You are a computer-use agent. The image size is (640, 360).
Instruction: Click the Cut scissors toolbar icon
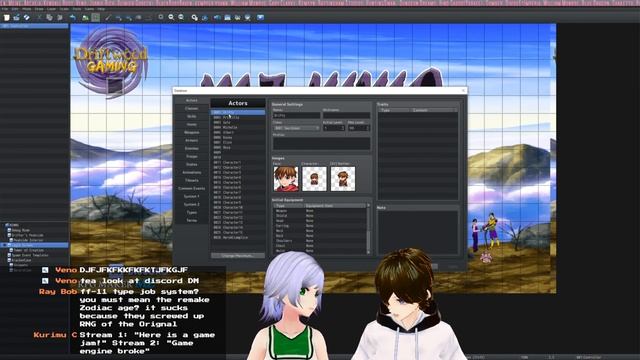click(x=39, y=18)
